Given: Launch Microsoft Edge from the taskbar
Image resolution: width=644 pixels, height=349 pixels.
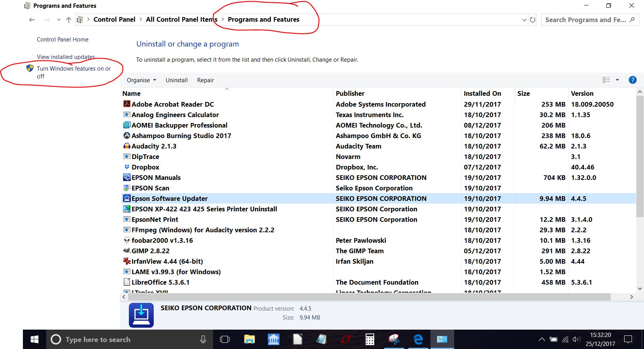Looking at the screenshot, I should [418, 339].
